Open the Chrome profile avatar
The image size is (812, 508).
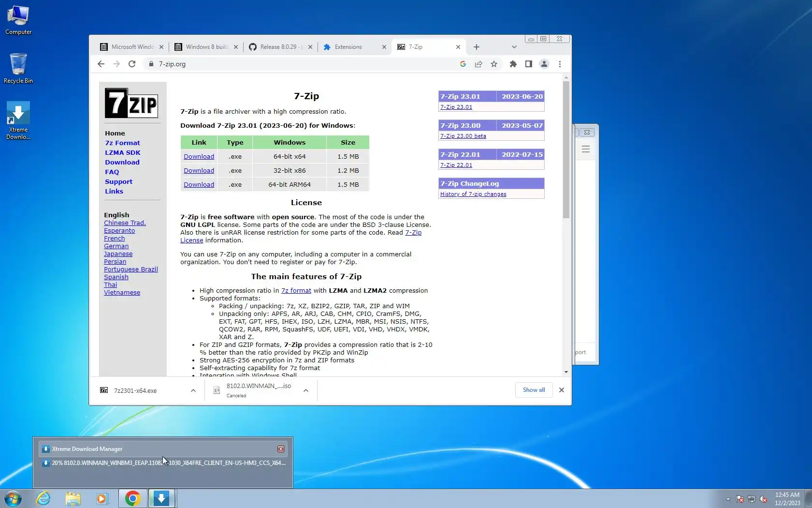point(544,64)
